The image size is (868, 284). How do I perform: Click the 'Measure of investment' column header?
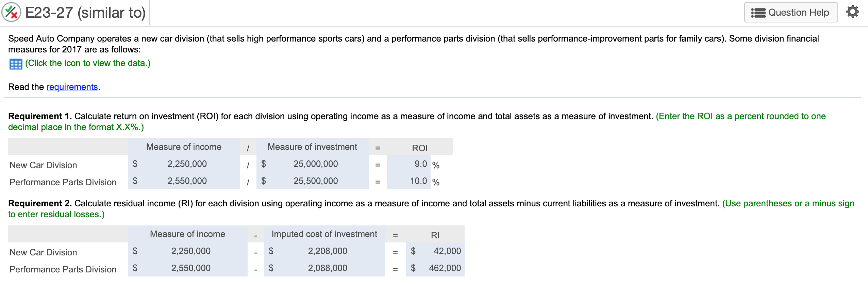pyautogui.click(x=312, y=147)
